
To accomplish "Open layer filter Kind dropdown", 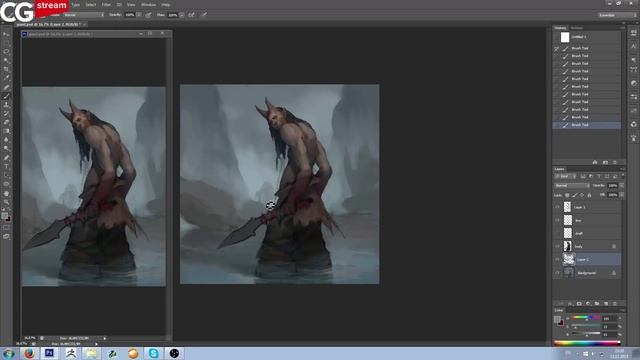I will pyautogui.click(x=565, y=176).
